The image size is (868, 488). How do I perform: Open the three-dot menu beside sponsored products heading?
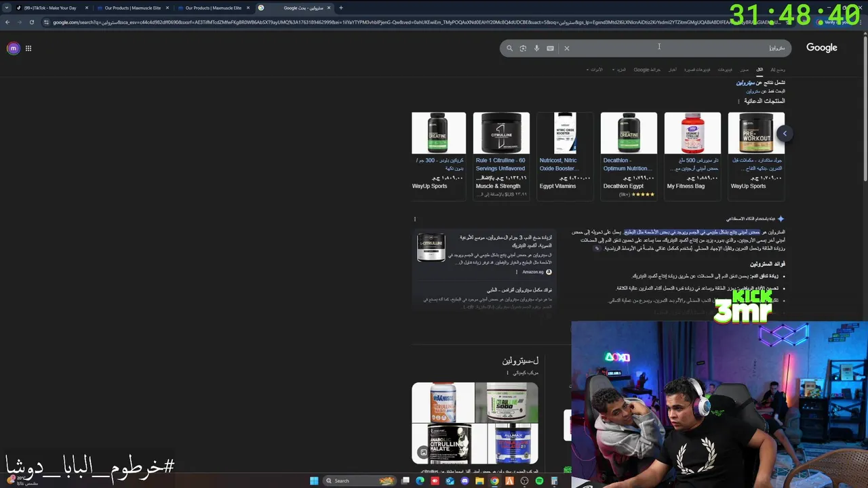[x=739, y=101]
